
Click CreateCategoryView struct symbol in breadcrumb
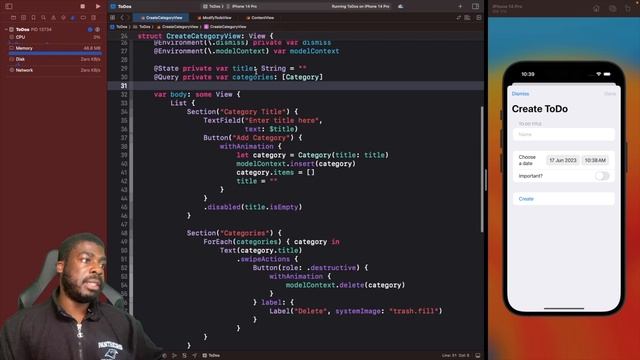[x=225, y=27]
